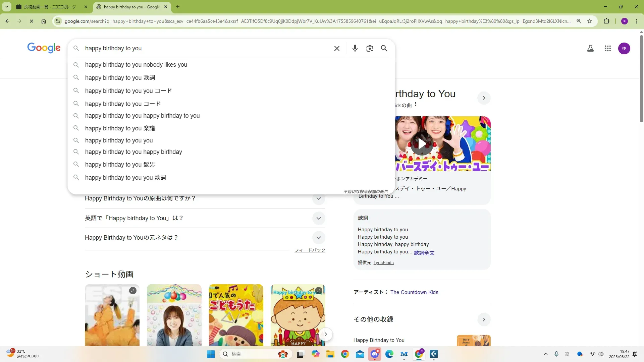This screenshot has width=644, height=362.
Task: Bookmark this page with star icon
Action: [590, 21]
